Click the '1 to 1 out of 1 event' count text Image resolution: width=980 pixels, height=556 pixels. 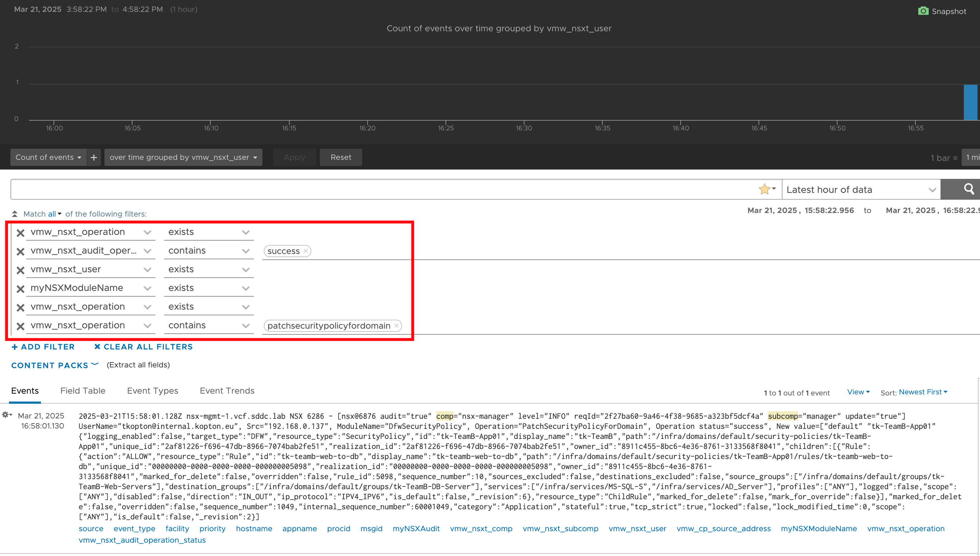pyautogui.click(x=797, y=393)
